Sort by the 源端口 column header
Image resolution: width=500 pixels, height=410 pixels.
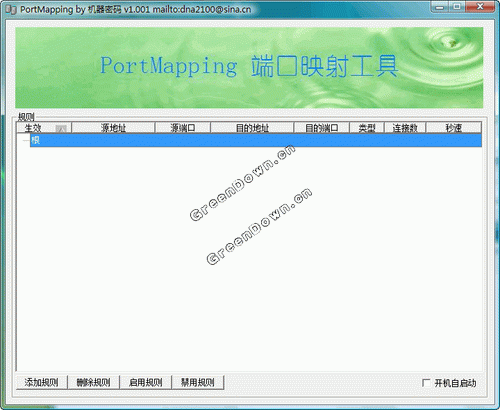(x=183, y=128)
